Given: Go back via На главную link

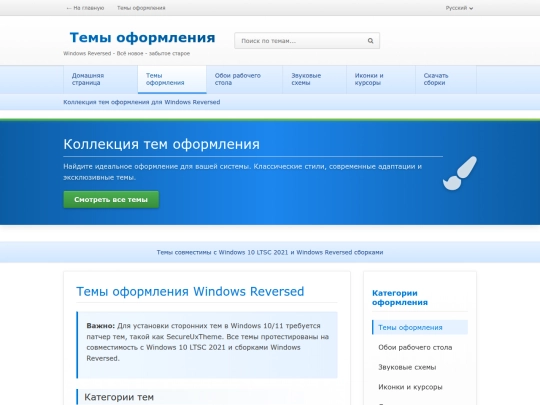Looking at the screenshot, I should click(x=85, y=8).
